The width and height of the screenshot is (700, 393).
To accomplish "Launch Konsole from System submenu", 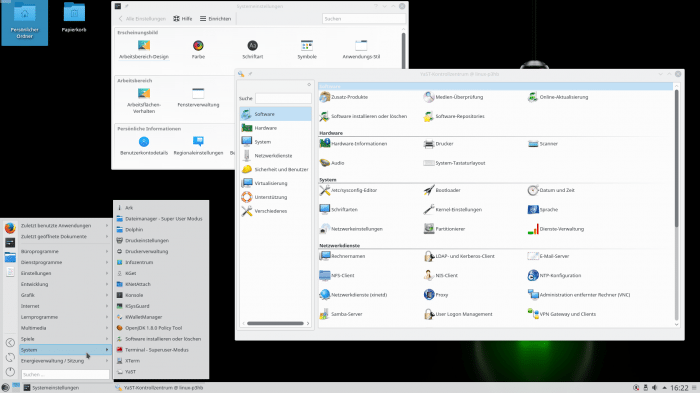I will (161, 295).
